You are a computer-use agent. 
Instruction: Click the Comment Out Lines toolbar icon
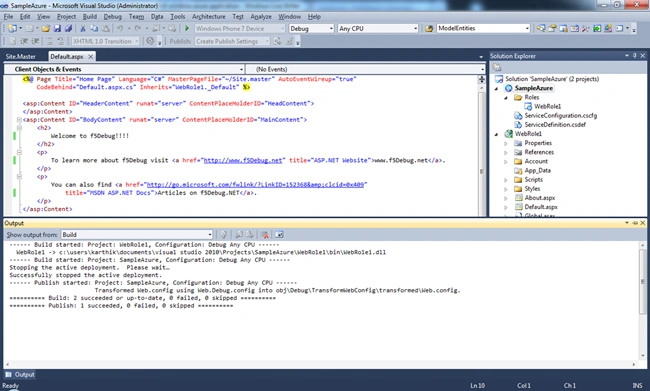[49, 41]
